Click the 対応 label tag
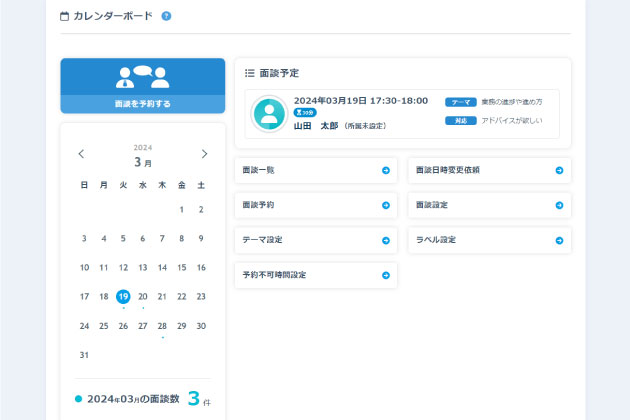The width and height of the screenshot is (630, 420). pos(460,121)
